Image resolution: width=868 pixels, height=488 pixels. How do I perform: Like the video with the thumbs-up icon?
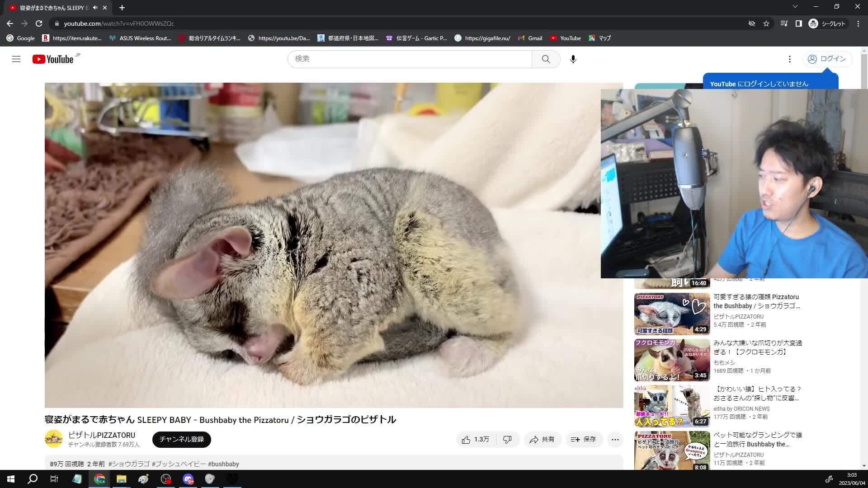[467, 439]
